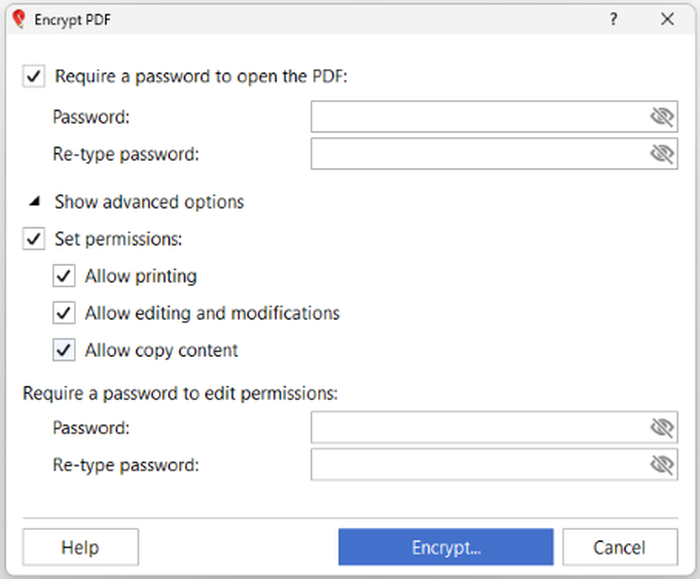Show the permissions password with the eye icon

tap(662, 428)
